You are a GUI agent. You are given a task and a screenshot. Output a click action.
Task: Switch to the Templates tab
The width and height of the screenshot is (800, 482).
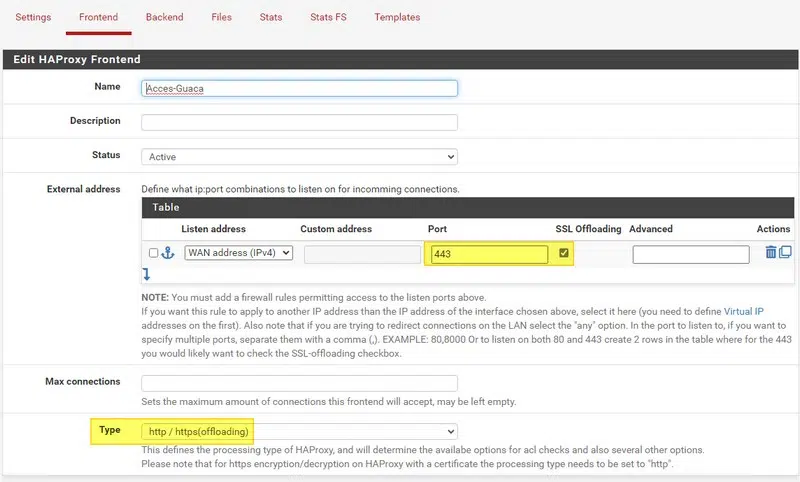397,17
